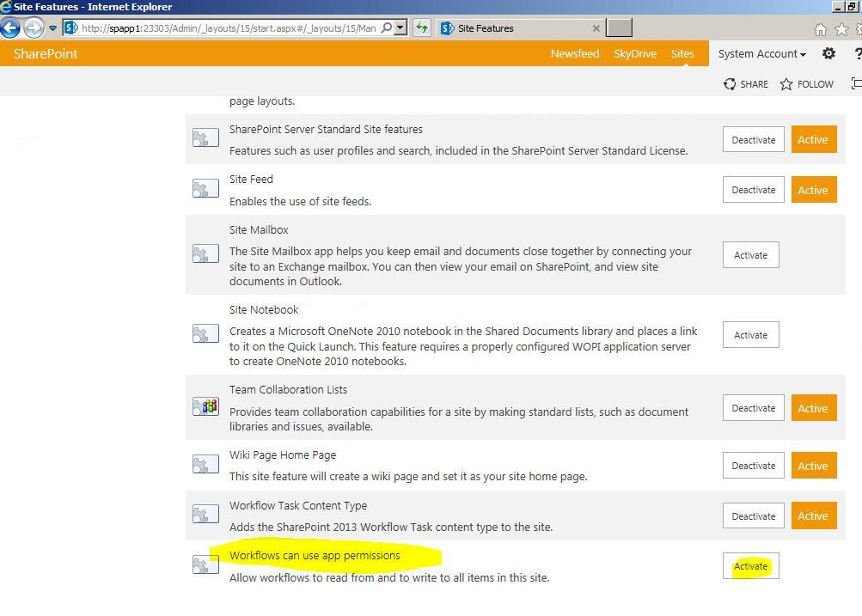Click the 'Site Mailbox' feature title
The width and height of the screenshot is (862, 616).
coord(259,229)
